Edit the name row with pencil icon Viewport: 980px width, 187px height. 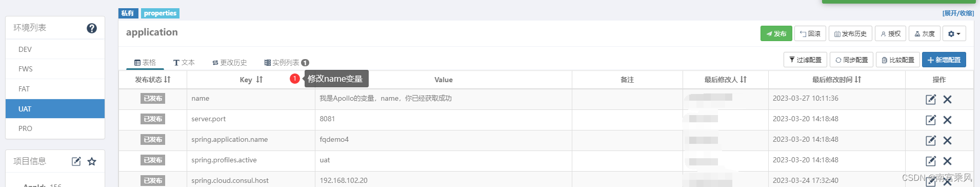[x=931, y=99]
